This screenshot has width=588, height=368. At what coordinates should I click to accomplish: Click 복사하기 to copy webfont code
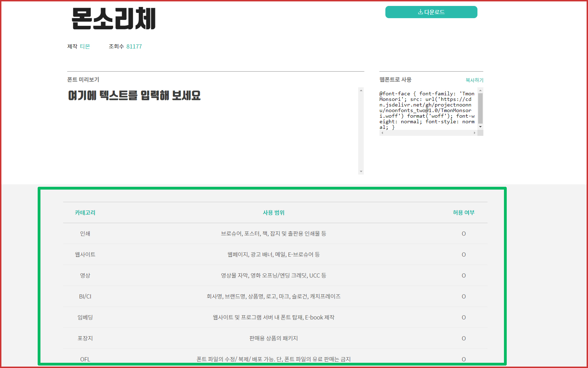pyautogui.click(x=474, y=80)
